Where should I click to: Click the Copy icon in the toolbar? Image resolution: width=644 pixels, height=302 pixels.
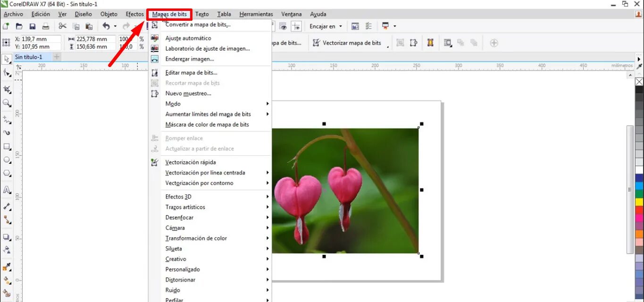75,26
